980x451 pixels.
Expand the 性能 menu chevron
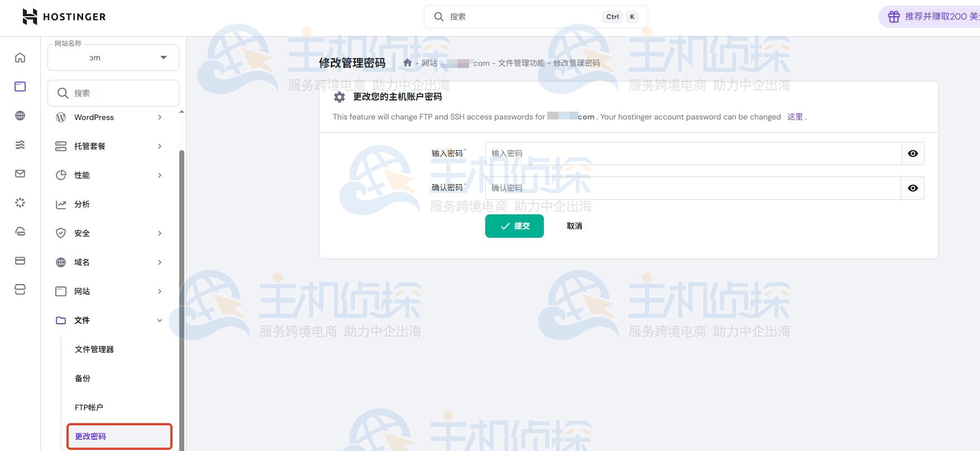tap(160, 175)
